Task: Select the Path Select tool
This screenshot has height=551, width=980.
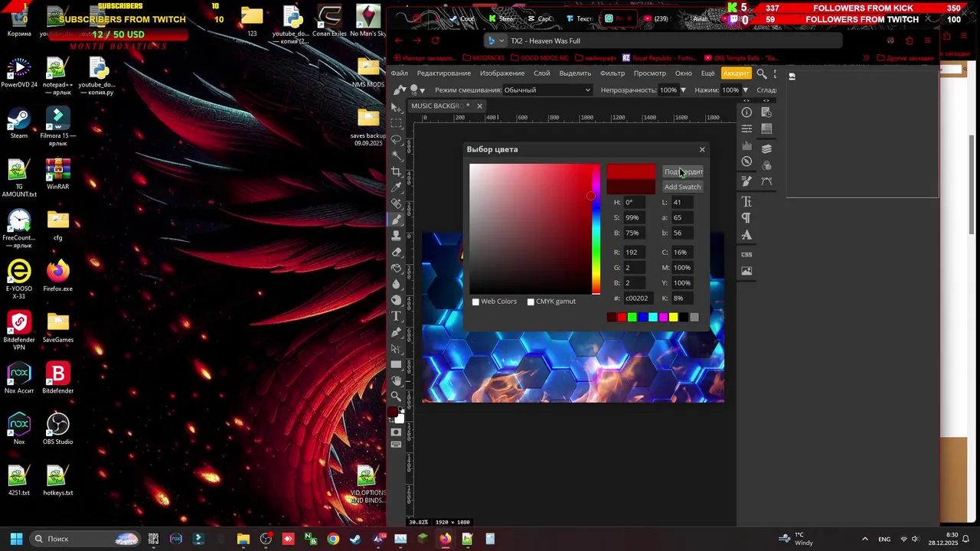Action: pyautogui.click(x=396, y=348)
